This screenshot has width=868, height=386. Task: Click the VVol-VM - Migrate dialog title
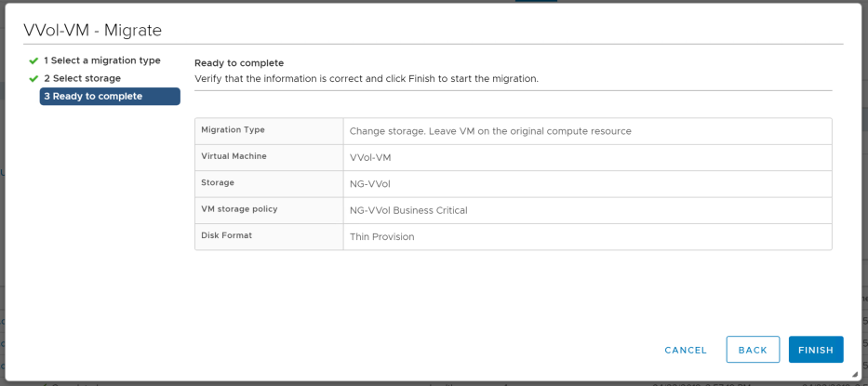[x=93, y=30]
